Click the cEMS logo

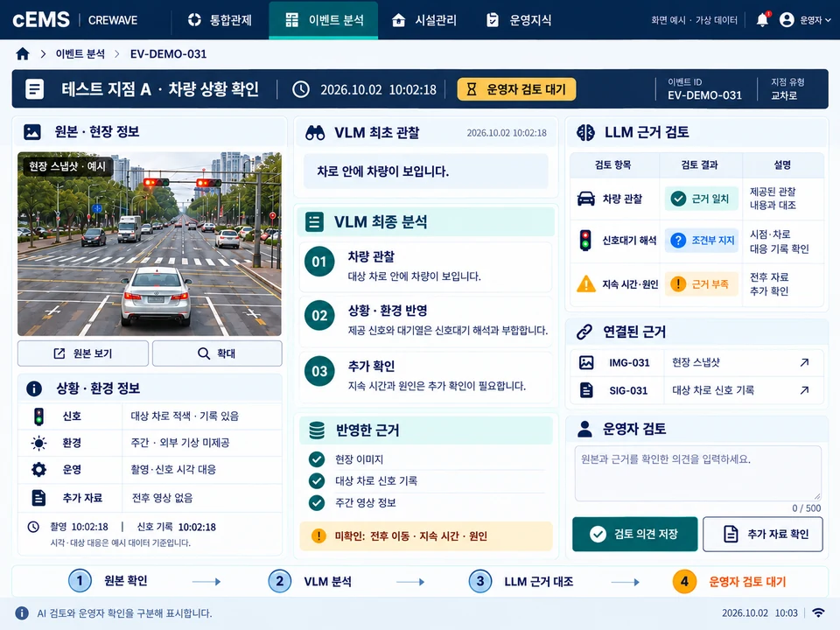click(41, 20)
